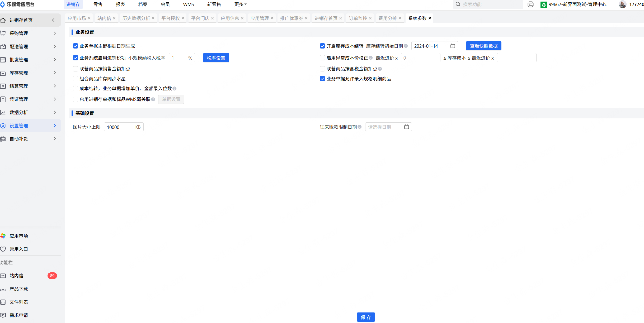Image resolution: width=644 pixels, height=323 pixels.
Task: Collapse sidebar using the arrow icon
Action: pyautogui.click(x=54, y=20)
